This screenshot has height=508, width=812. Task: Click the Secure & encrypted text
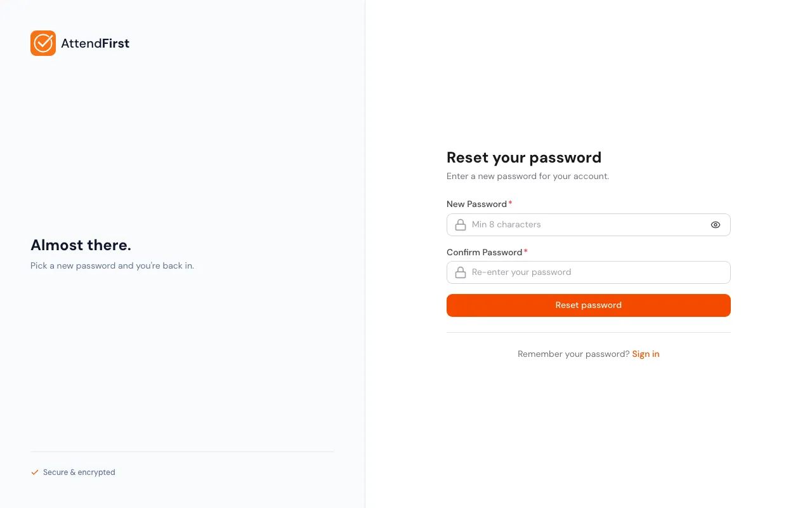coord(79,472)
